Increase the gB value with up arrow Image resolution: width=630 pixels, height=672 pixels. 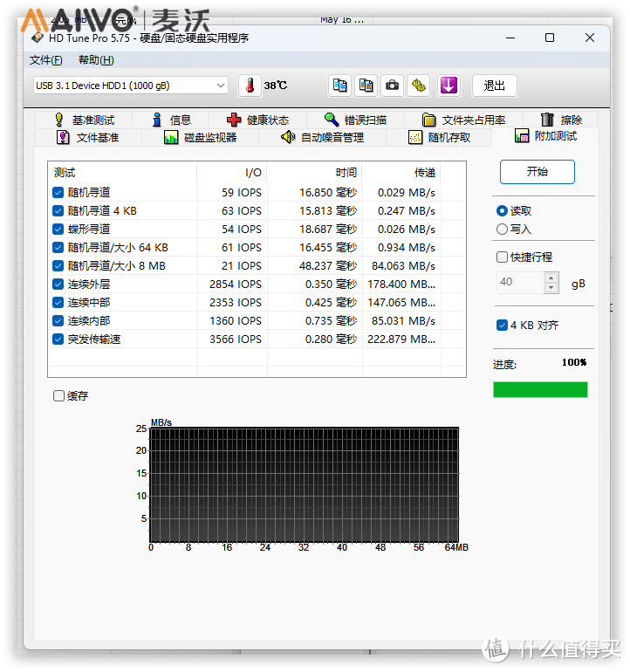click(551, 278)
